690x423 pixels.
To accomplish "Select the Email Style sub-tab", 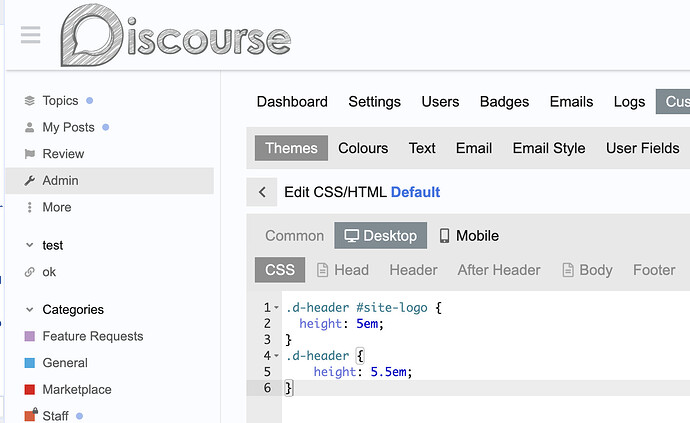I will 549,148.
